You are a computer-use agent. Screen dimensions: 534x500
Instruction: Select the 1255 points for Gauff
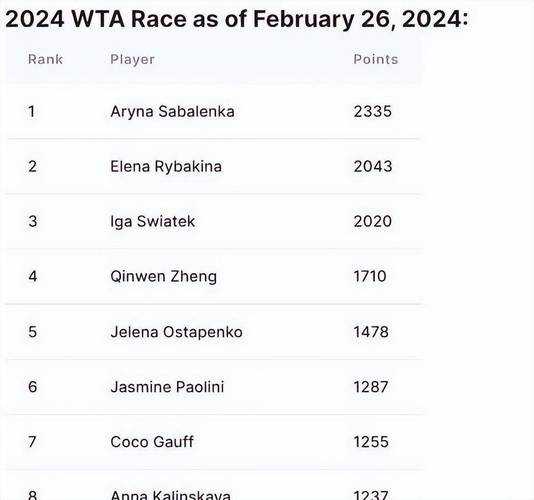click(371, 442)
